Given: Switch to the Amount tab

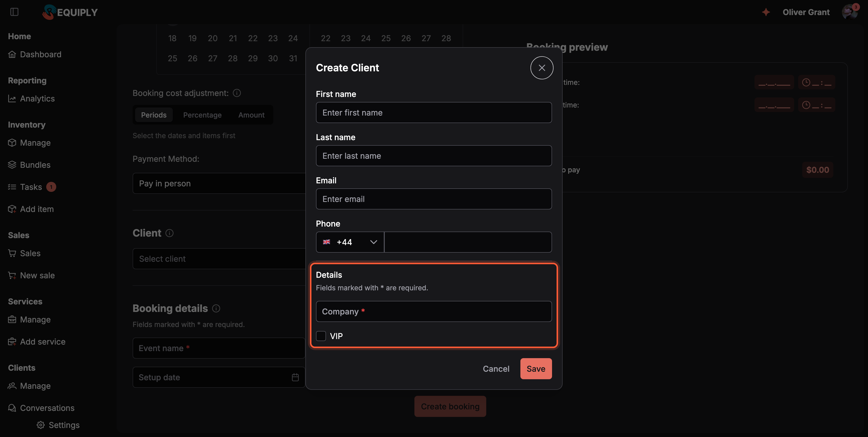Looking at the screenshot, I should coord(251,115).
